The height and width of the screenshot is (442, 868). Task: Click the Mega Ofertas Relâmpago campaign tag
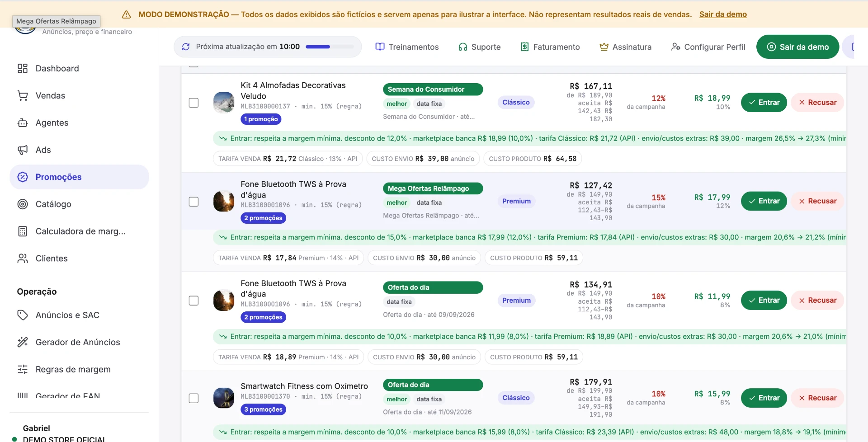coord(433,188)
